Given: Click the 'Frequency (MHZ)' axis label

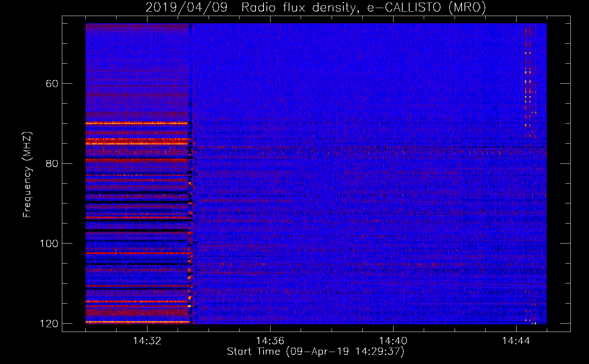Looking at the screenshot, I should (27, 174).
